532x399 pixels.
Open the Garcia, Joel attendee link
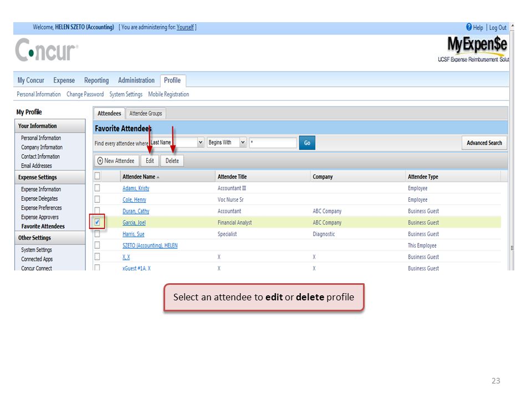134,223
